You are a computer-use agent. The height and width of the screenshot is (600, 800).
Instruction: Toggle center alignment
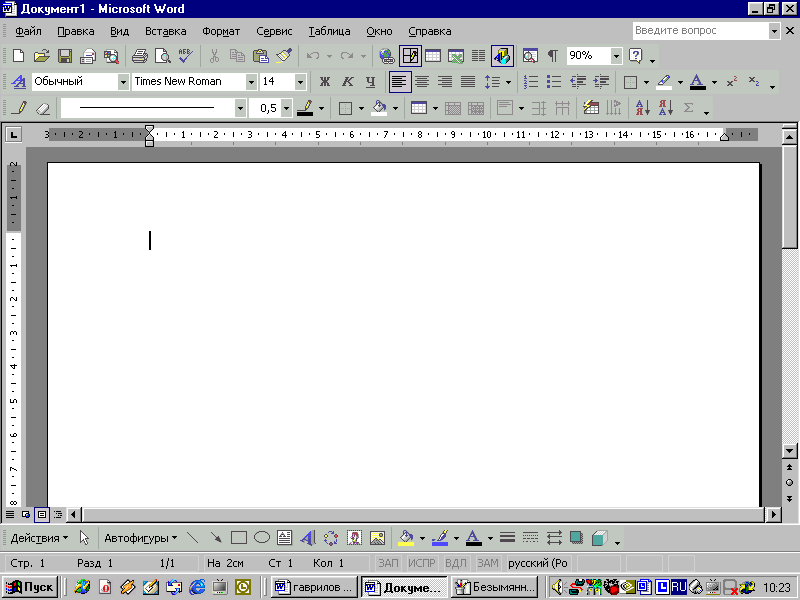tap(422, 82)
